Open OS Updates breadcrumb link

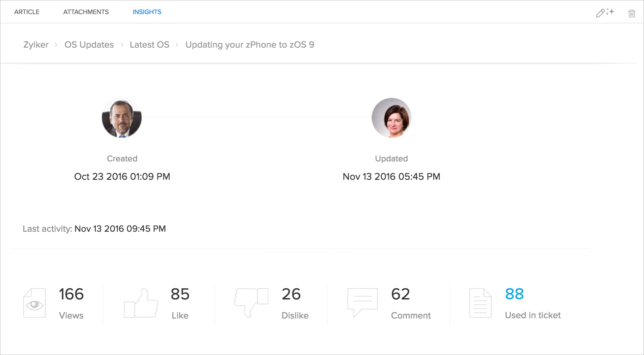tap(89, 45)
